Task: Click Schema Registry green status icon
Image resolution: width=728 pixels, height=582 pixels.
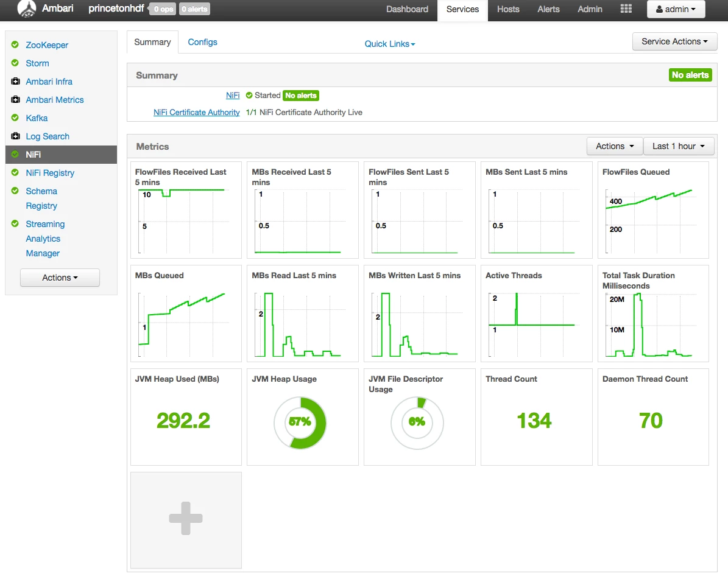Action: 15,191
